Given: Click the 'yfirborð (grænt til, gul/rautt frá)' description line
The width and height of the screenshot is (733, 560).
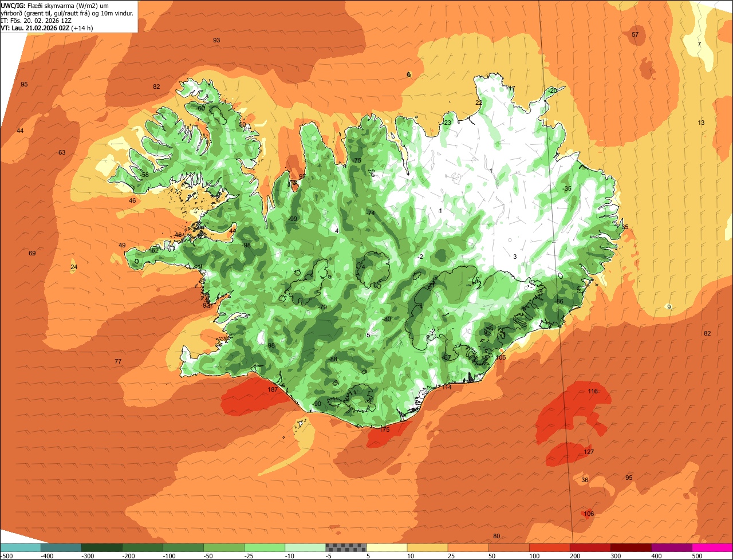Looking at the screenshot, I should pyautogui.click(x=68, y=13).
